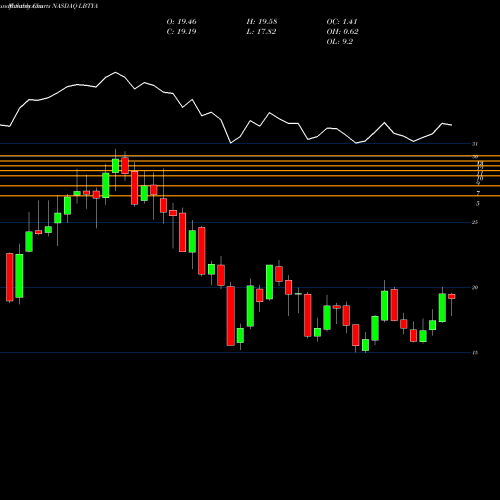This screenshot has width=500, height=500.
Task: Click the 5 level label below orange lines
Action: click(x=478, y=203)
